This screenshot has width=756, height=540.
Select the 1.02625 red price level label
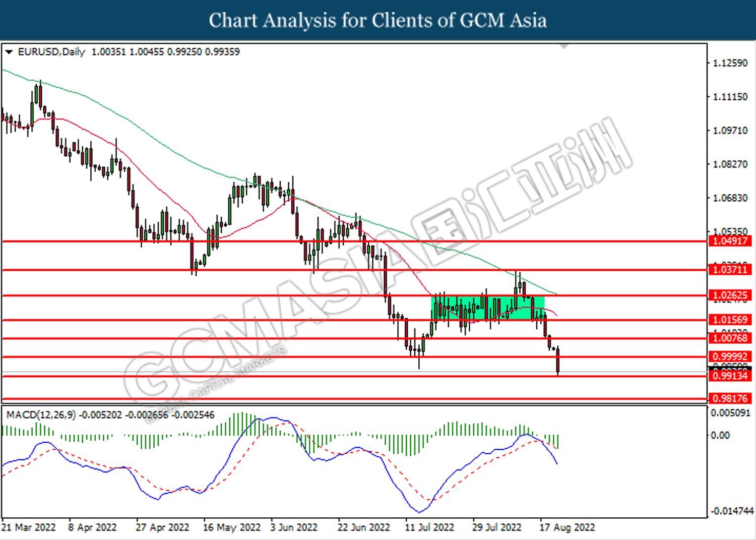pyautogui.click(x=730, y=295)
